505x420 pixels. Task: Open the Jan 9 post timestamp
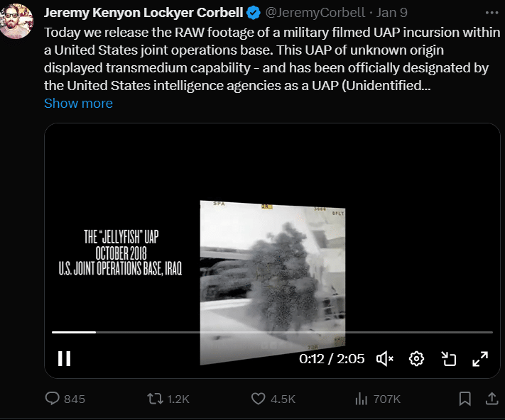[391, 13]
